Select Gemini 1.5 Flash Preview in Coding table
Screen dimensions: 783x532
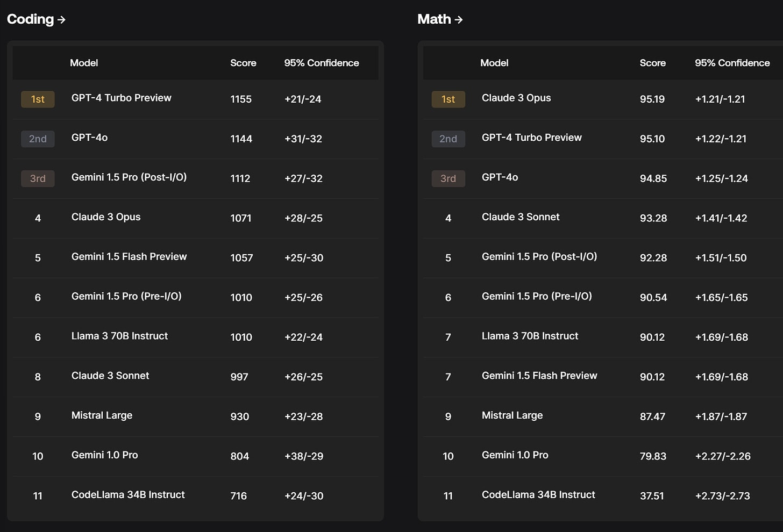(x=129, y=257)
